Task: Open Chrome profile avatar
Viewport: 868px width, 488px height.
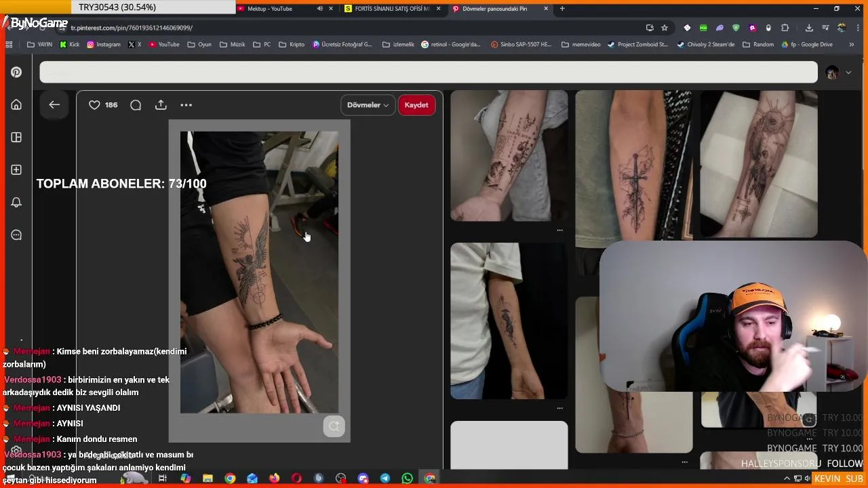Action: coord(842,28)
